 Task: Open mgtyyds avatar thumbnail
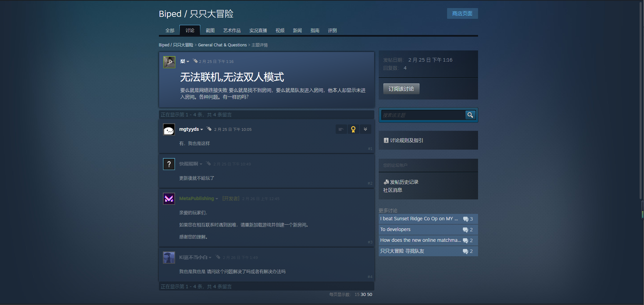169,129
